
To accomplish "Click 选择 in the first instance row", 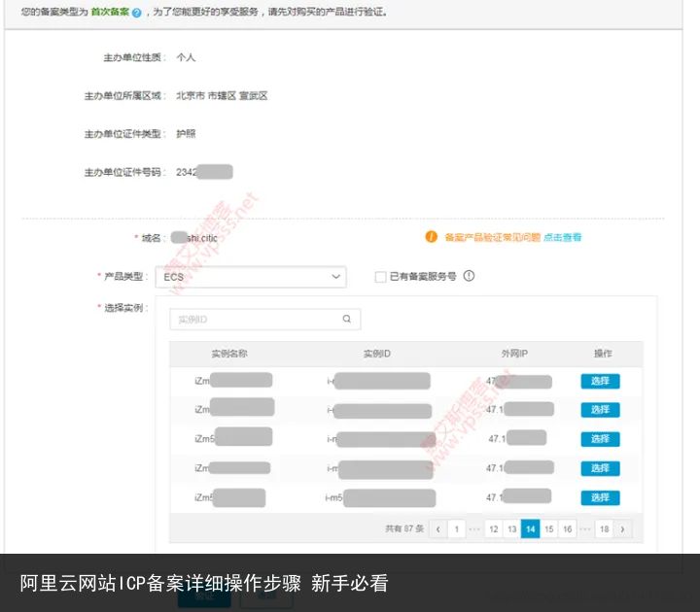I will click(600, 381).
